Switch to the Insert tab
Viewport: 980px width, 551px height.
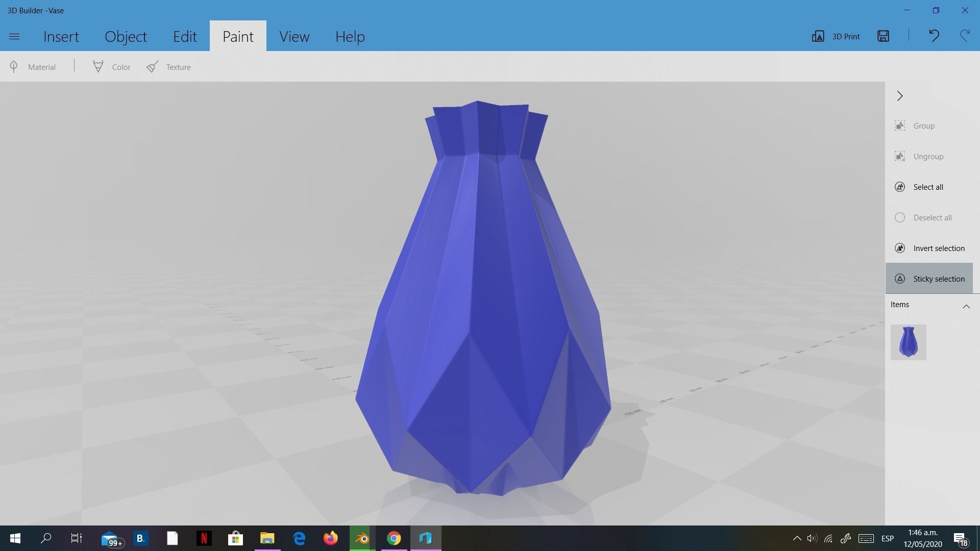pos(61,36)
